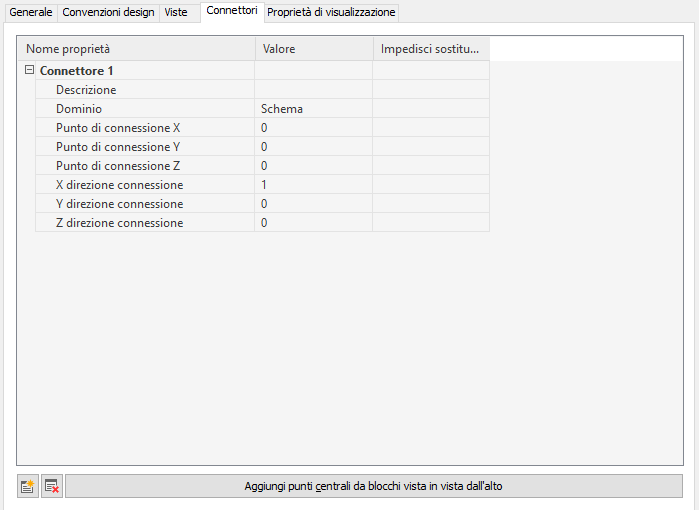The image size is (699, 510).
Task: Edit X direzione connessione value
Action: point(313,185)
